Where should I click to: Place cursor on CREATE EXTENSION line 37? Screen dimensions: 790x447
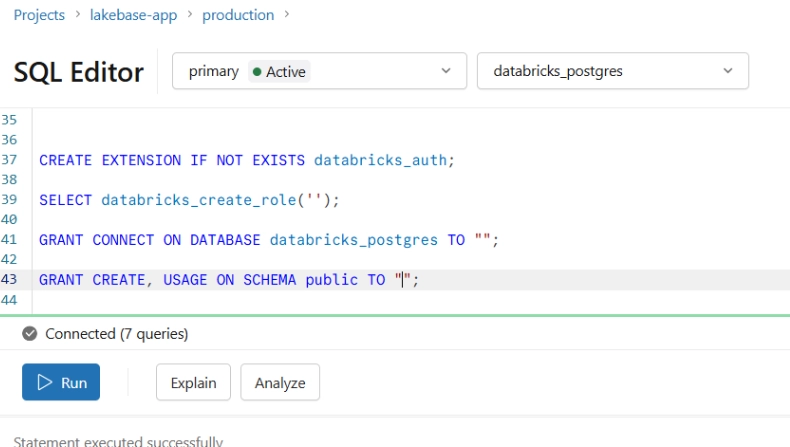pos(247,160)
